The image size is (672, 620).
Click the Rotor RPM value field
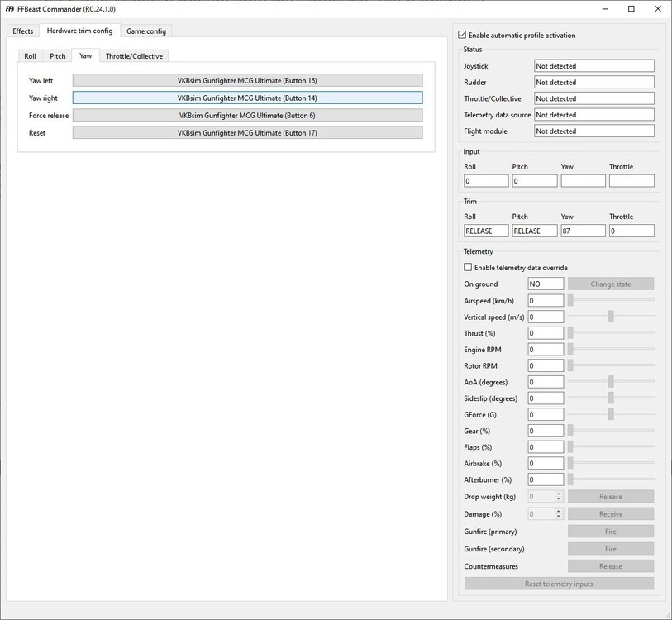click(546, 365)
